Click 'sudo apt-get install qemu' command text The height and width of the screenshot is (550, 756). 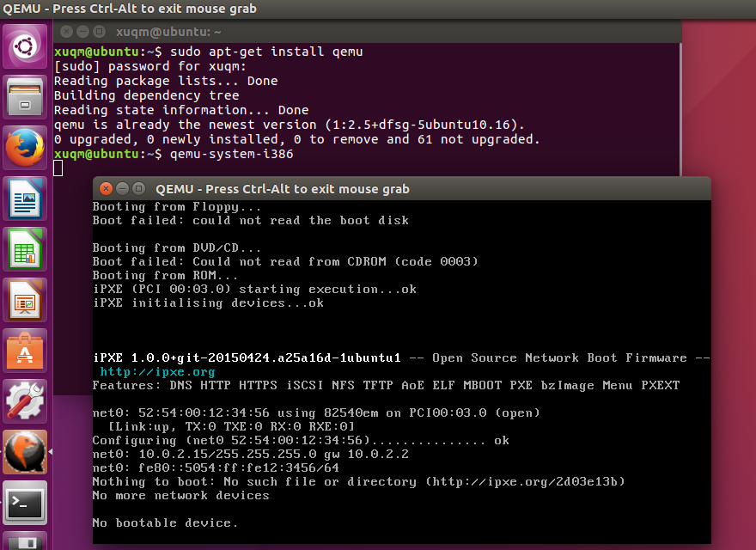[266, 52]
